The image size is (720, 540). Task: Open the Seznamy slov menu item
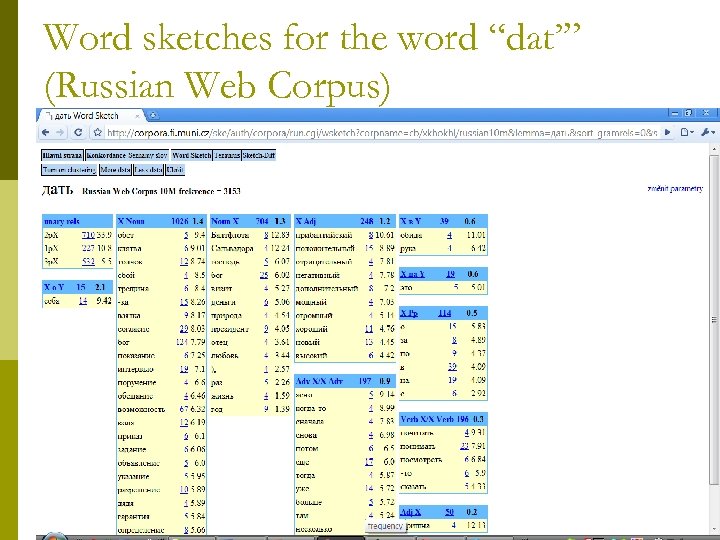click(148, 155)
